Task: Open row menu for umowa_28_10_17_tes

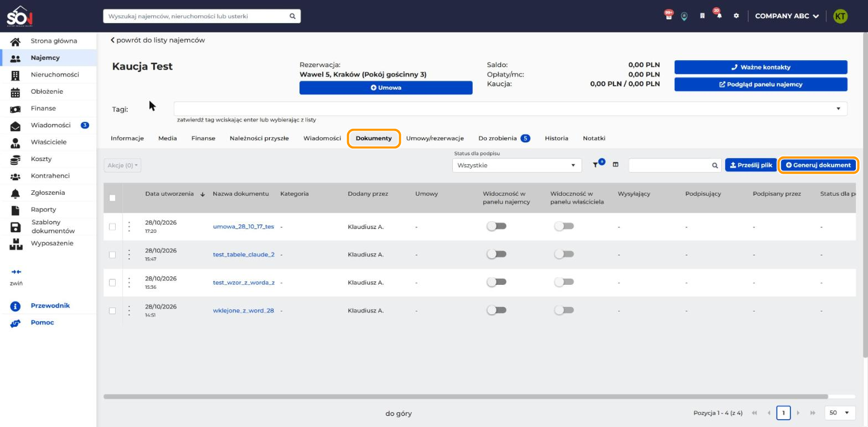Action: tap(129, 226)
